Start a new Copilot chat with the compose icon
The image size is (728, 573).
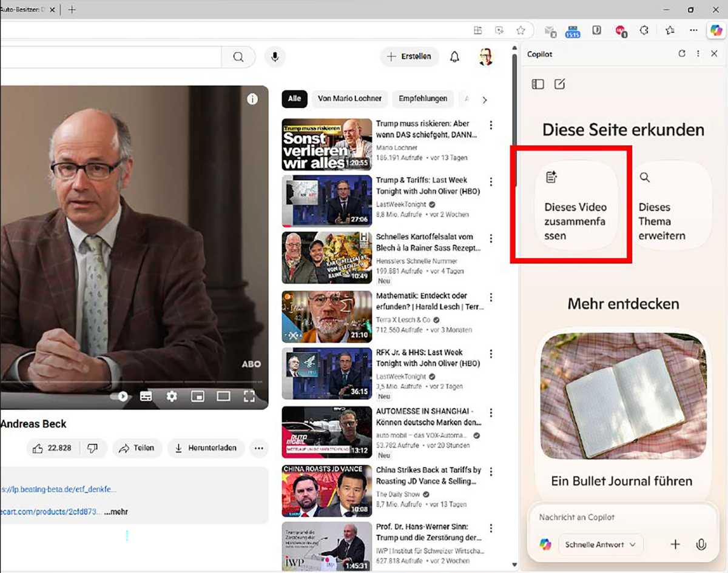pyautogui.click(x=559, y=84)
